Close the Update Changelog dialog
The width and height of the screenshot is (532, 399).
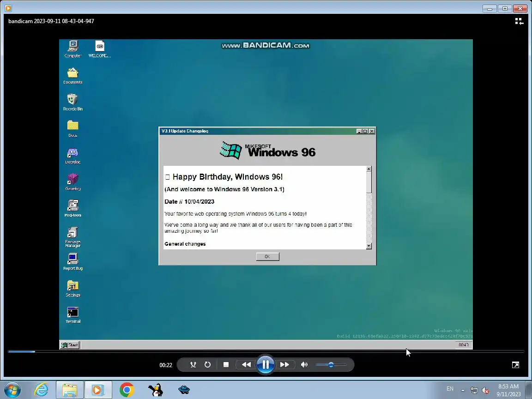coord(372,131)
